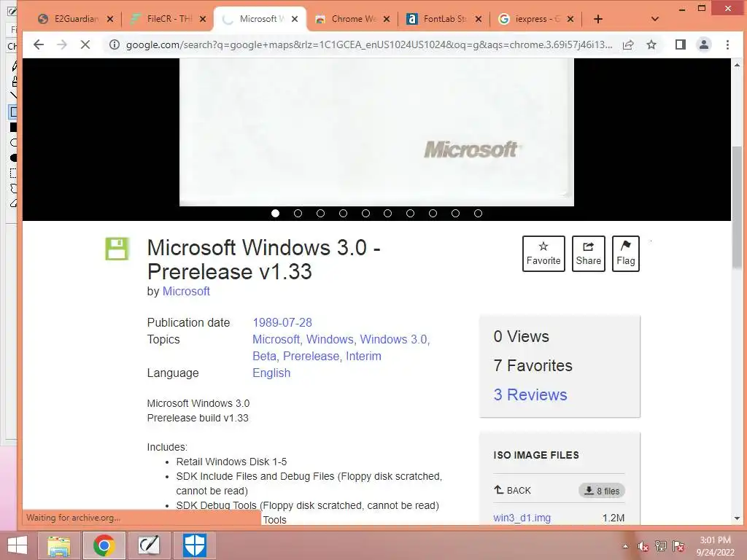Open the drawing app on the taskbar
The width and height of the screenshot is (747, 560).
(149, 545)
